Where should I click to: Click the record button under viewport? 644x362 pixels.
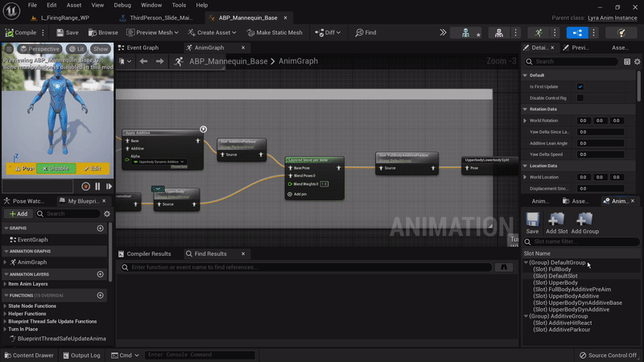[x=85, y=187]
